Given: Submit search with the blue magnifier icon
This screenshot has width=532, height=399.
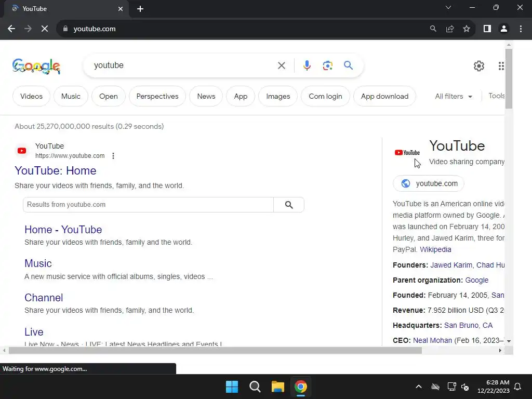Looking at the screenshot, I should point(349,65).
